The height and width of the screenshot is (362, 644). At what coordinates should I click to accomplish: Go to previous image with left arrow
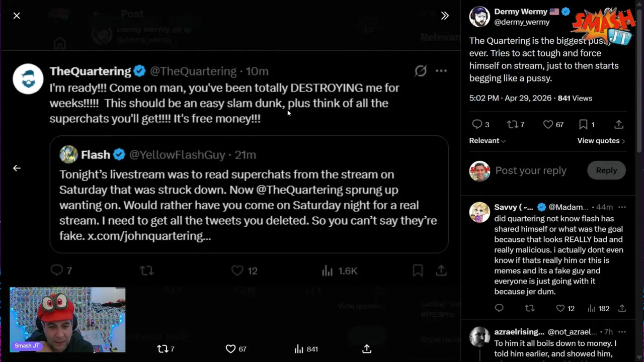[x=17, y=168]
